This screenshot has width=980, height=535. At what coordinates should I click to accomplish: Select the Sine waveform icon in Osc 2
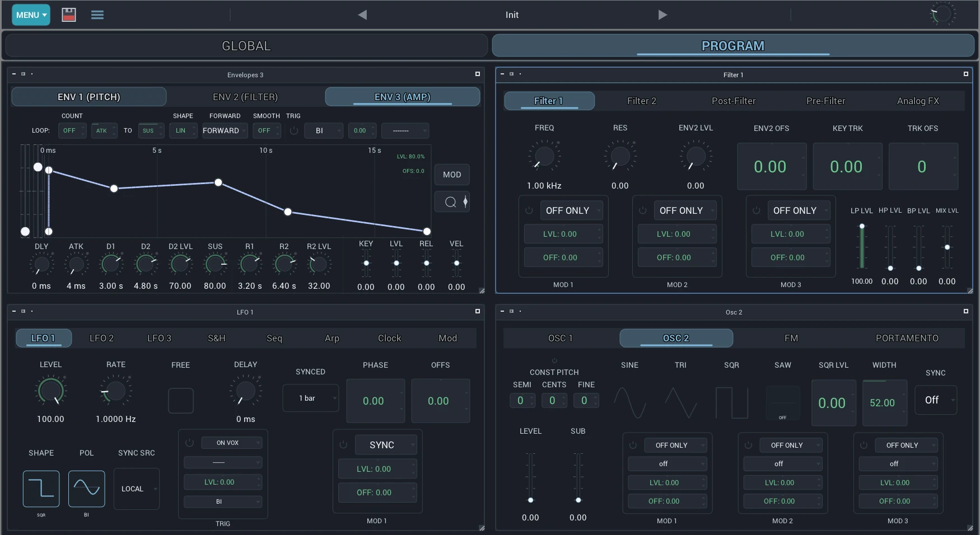click(630, 402)
